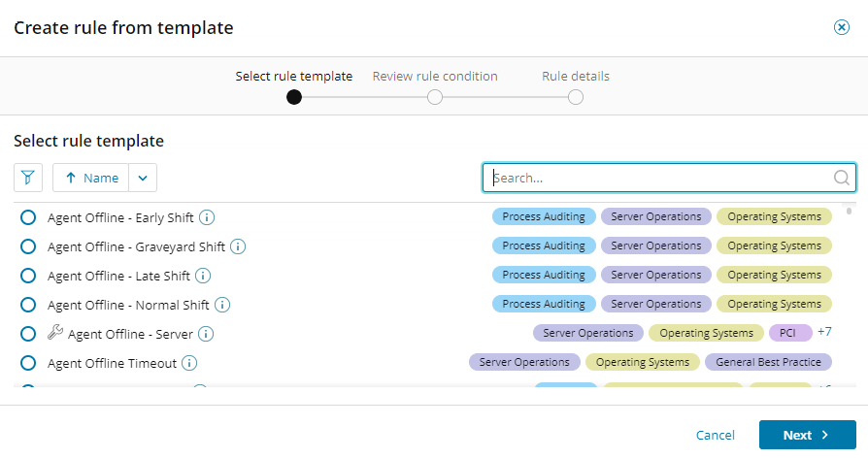Expand the sort options dropdown arrow

[143, 178]
